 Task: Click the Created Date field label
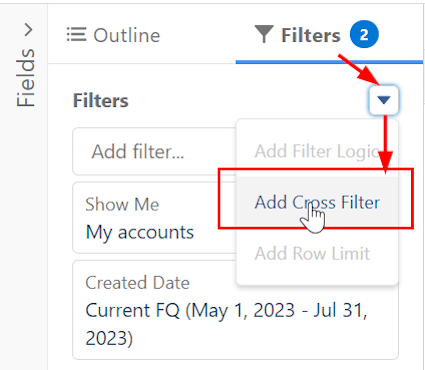(x=137, y=283)
